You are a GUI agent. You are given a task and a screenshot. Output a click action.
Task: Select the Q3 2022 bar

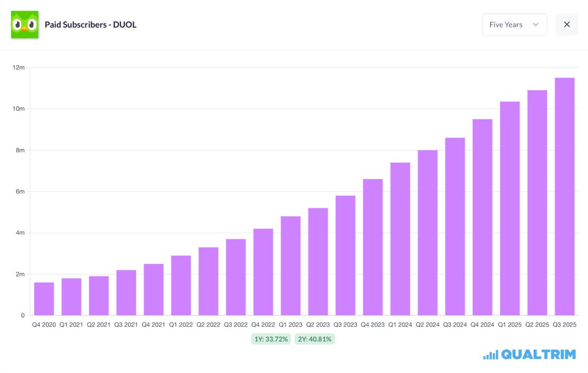click(236, 277)
